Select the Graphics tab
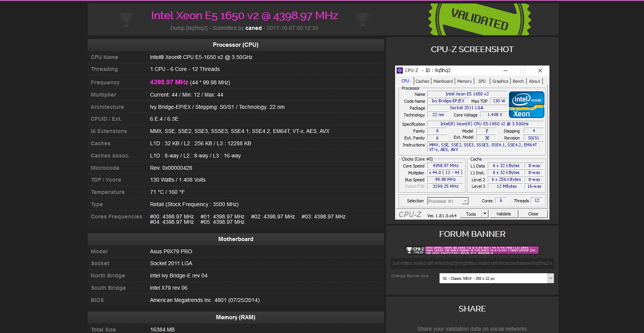644x333 pixels. (500, 81)
